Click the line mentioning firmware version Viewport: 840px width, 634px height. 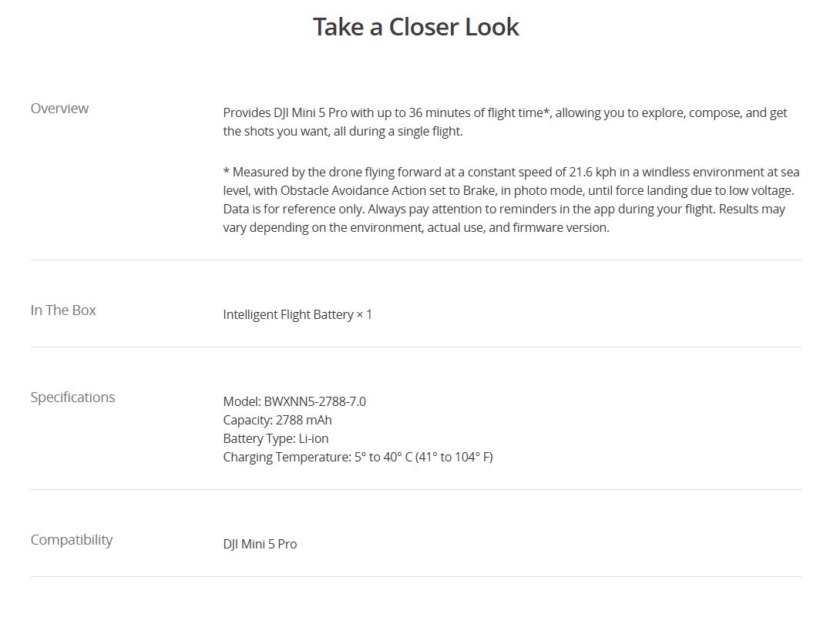[416, 227]
